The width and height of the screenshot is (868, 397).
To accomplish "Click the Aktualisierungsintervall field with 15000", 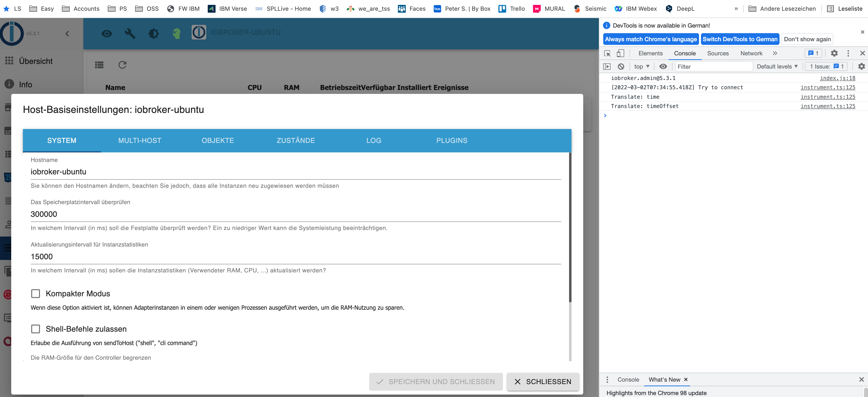I will [296, 257].
